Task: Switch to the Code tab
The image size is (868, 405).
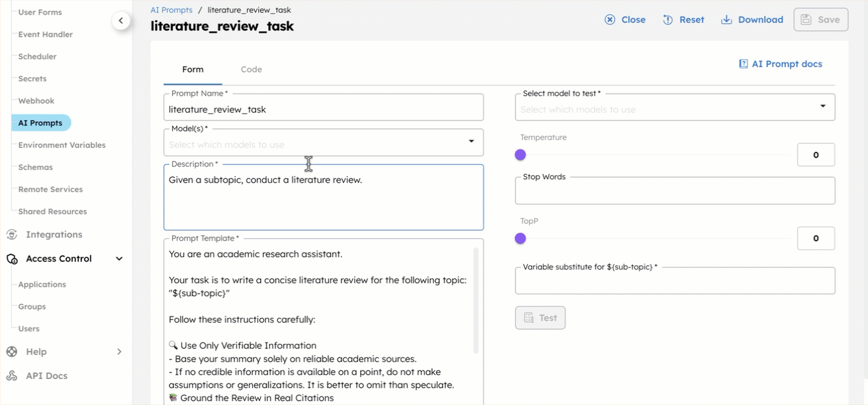Action: [x=252, y=69]
